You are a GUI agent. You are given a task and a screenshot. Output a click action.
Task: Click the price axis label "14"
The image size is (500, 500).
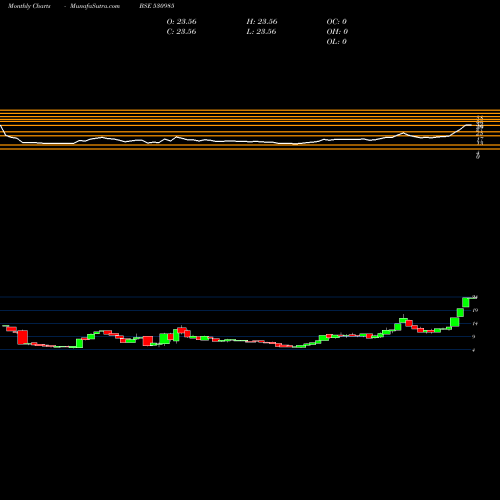pyautogui.click(x=475, y=323)
